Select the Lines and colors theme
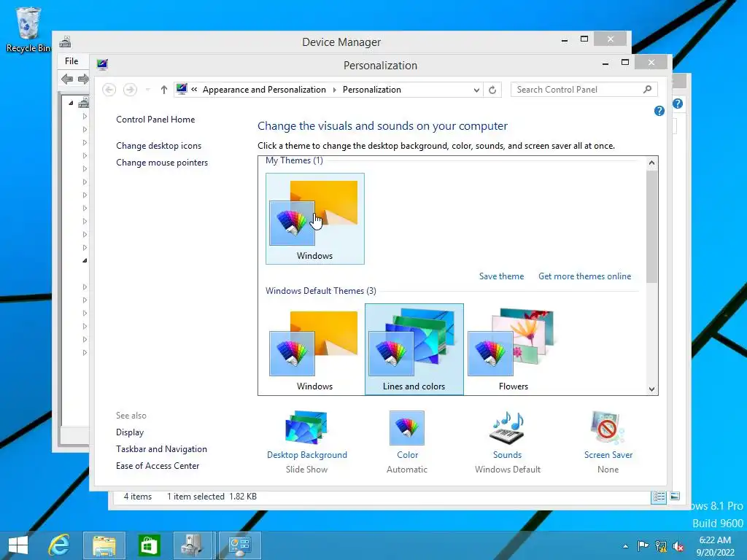The image size is (747, 560). coord(414,349)
